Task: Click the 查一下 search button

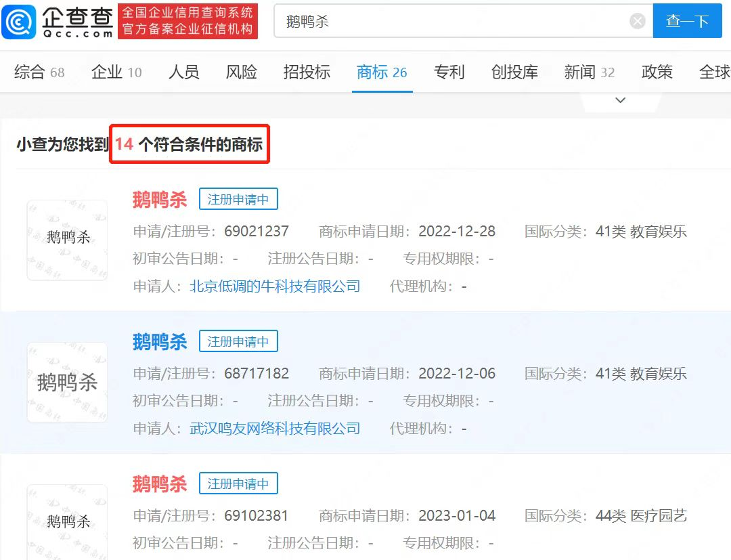Action: coord(687,21)
